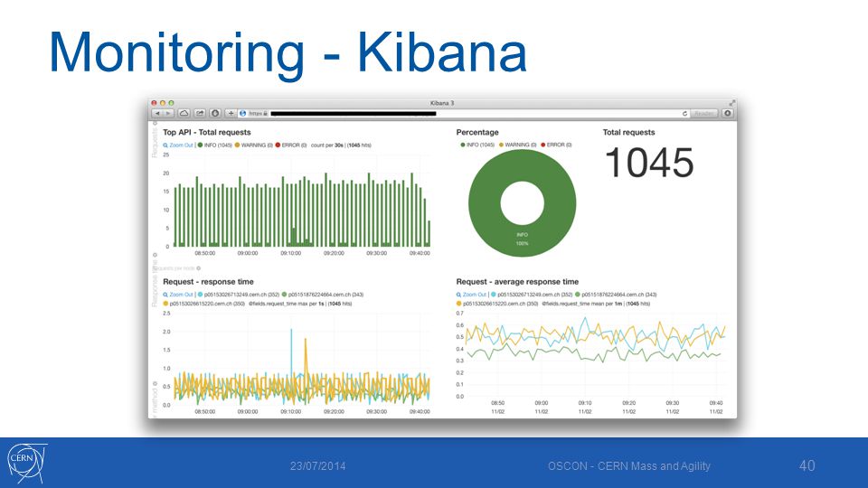The image size is (868, 488).
Task: Zoom out on Top API Total requests chart
Action: 181,145
